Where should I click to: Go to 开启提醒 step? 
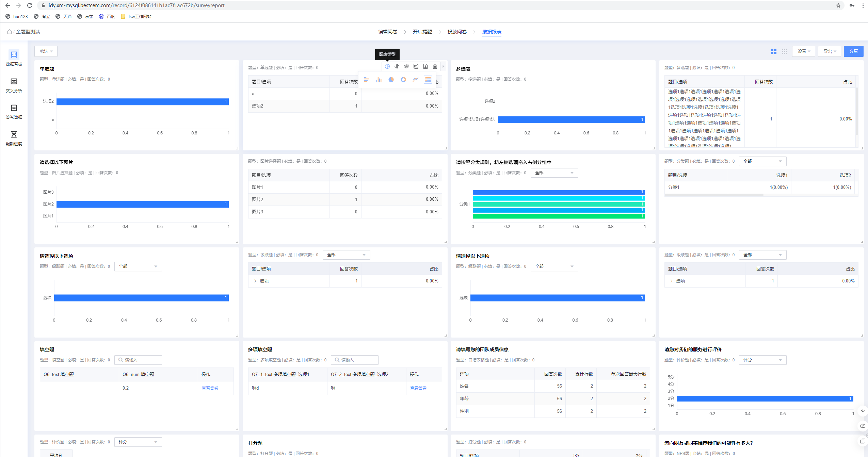point(422,32)
